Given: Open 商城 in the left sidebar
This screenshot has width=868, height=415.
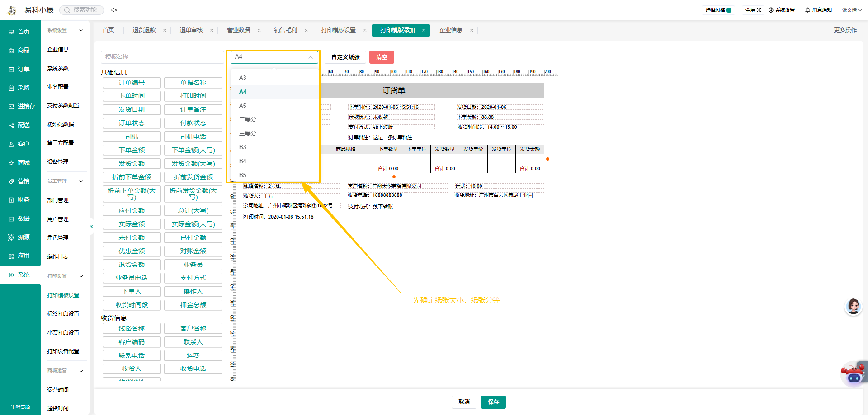Looking at the screenshot, I should [x=20, y=163].
